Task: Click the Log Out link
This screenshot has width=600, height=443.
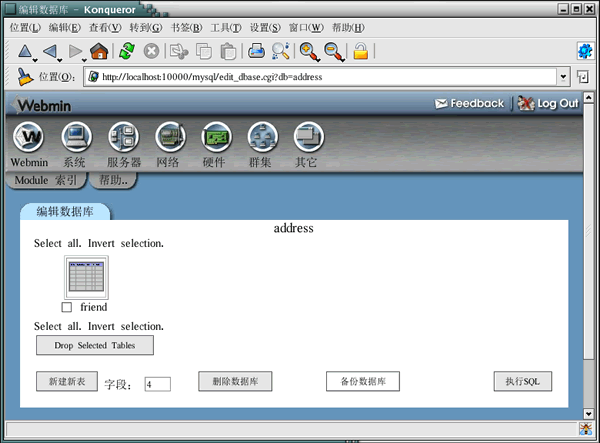Action: tap(548, 103)
